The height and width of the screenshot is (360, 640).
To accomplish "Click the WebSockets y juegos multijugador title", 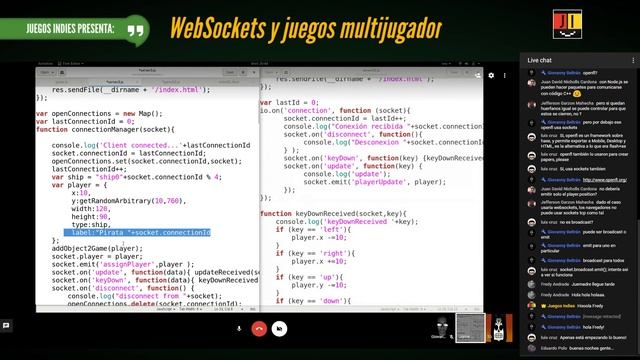I will 306,29.
